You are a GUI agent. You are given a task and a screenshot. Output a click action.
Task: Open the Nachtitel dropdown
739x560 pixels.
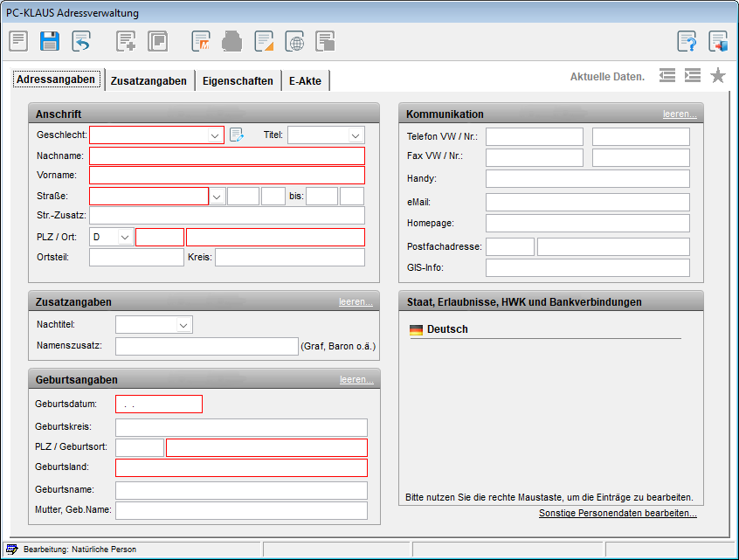pos(183,325)
